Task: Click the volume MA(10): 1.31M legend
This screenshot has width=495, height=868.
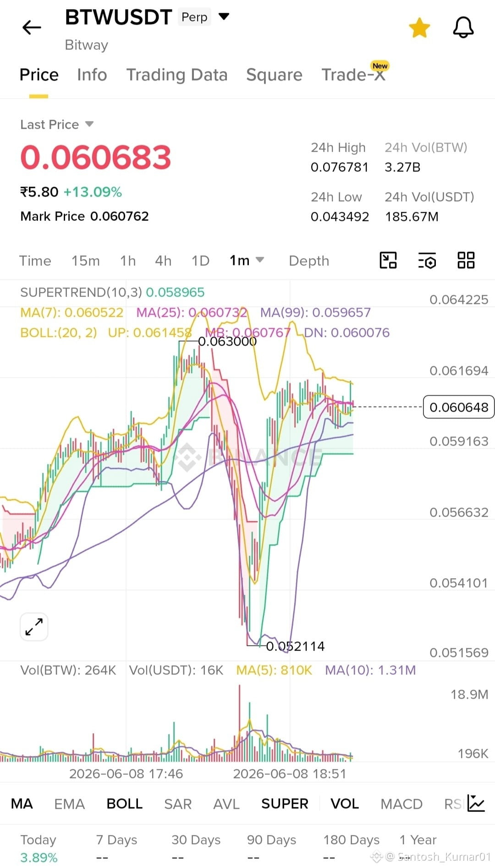Action: click(x=370, y=670)
